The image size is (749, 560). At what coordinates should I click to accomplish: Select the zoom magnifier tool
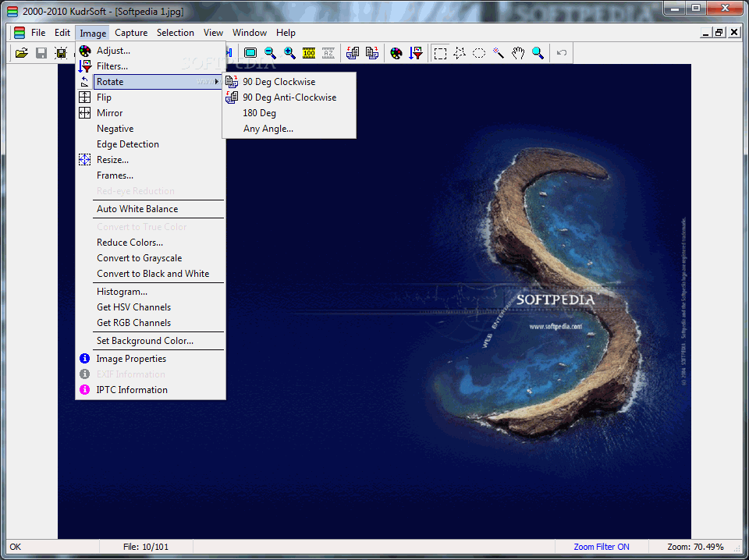click(538, 53)
